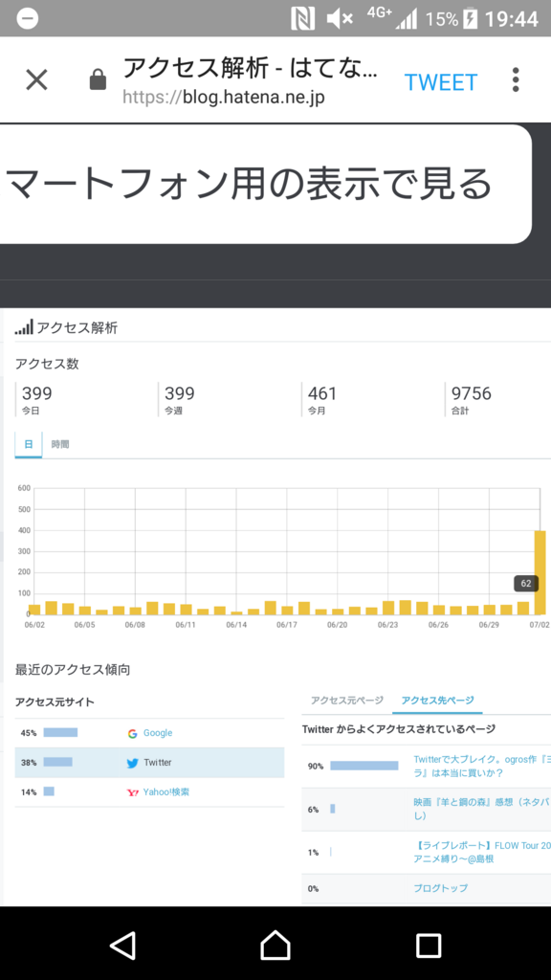Tap the 90% progress bar
The width and height of the screenshot is (551, 980).
pyautogui.click(x=364, y=766)
